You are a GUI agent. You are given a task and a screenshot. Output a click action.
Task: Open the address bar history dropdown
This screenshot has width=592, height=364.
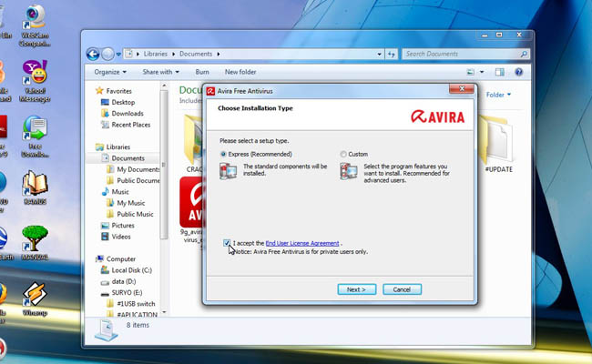(x=379, y=54)
